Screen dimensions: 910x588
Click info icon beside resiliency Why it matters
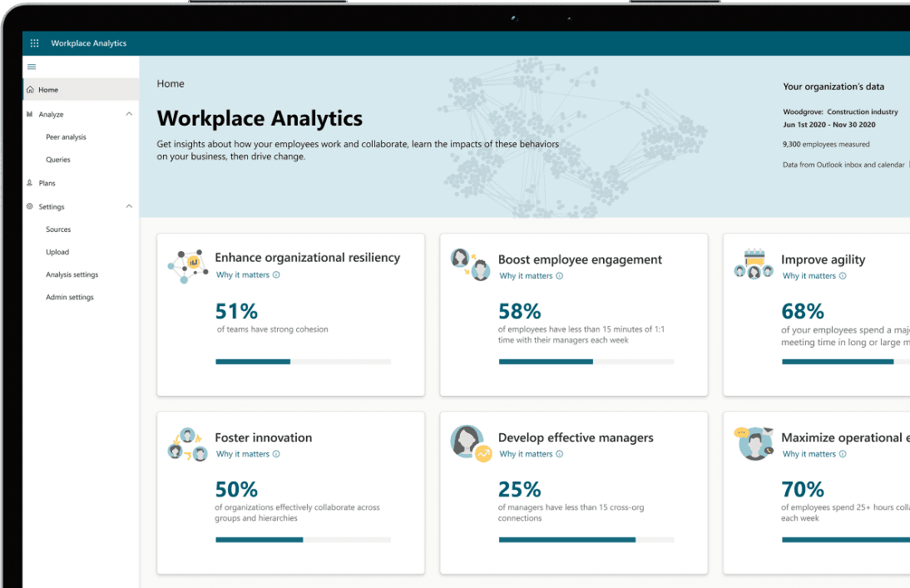click(x=276, y=274)
